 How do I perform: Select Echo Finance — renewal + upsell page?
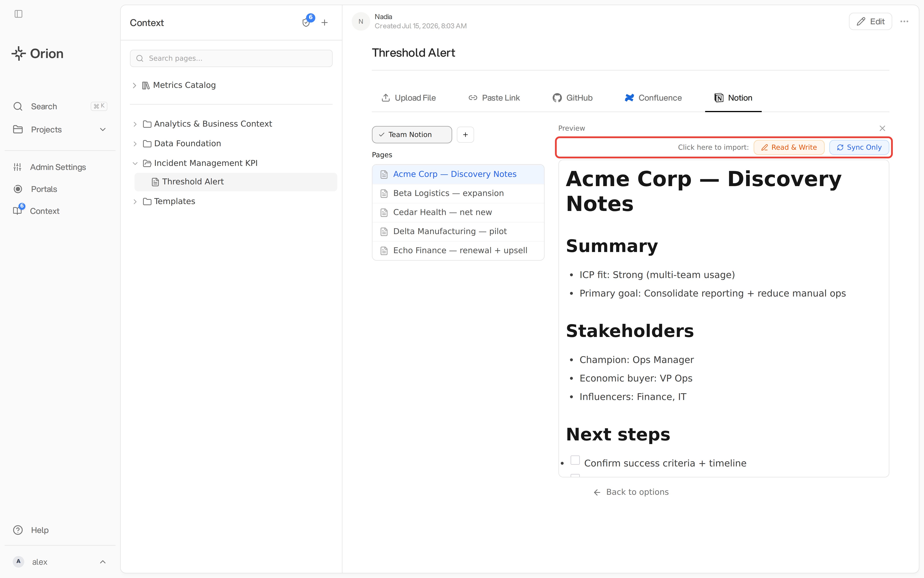(458, 251)
